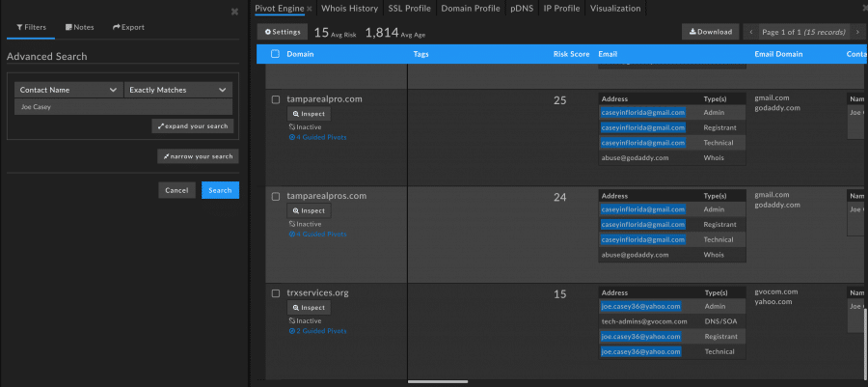The width and height of the screenshot is (868, 387).
Task: Inspect tamparealpro.com
Action: (309, 114)
